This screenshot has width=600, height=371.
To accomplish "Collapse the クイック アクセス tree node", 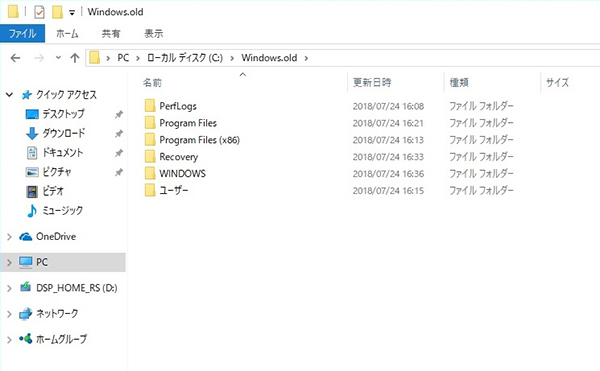I will 10,94.
